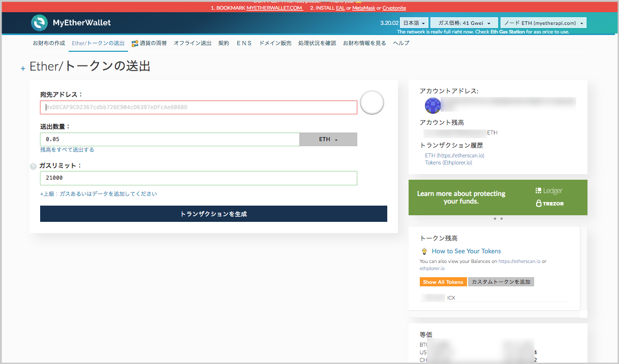Open the 通貨の両替 swap tab
This screenshot has width=619, height=364.
pyautogui.click(x=149, y=43)
